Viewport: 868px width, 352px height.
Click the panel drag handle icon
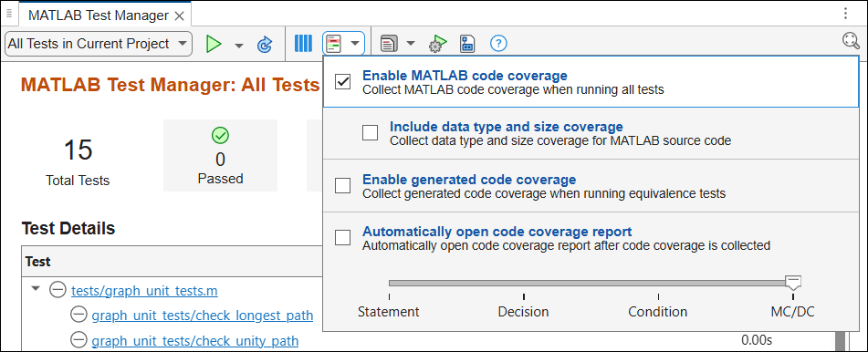(9, 14)
